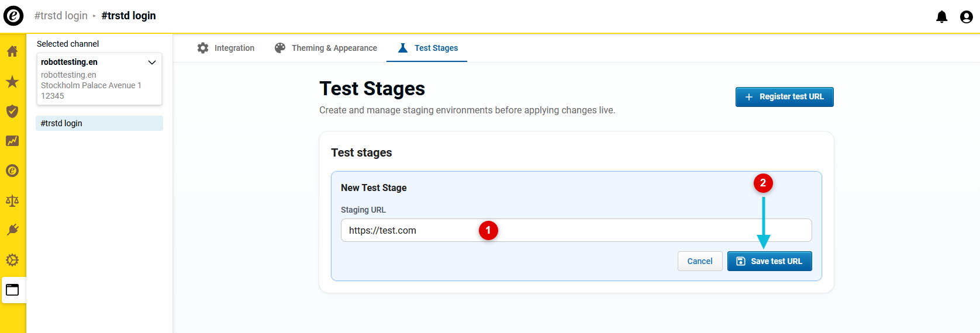980x333 pixels.
Task: Click the Staging URL label
Action: 363,210
